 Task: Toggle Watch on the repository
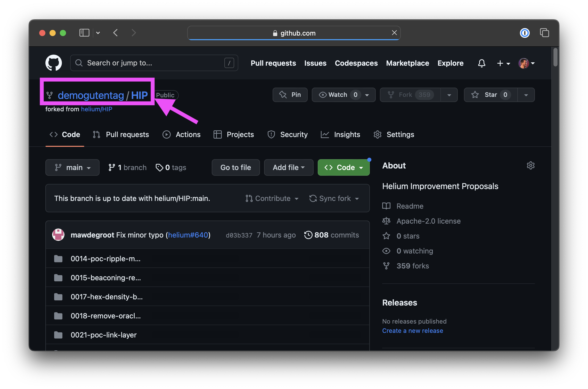click(338, 95)
